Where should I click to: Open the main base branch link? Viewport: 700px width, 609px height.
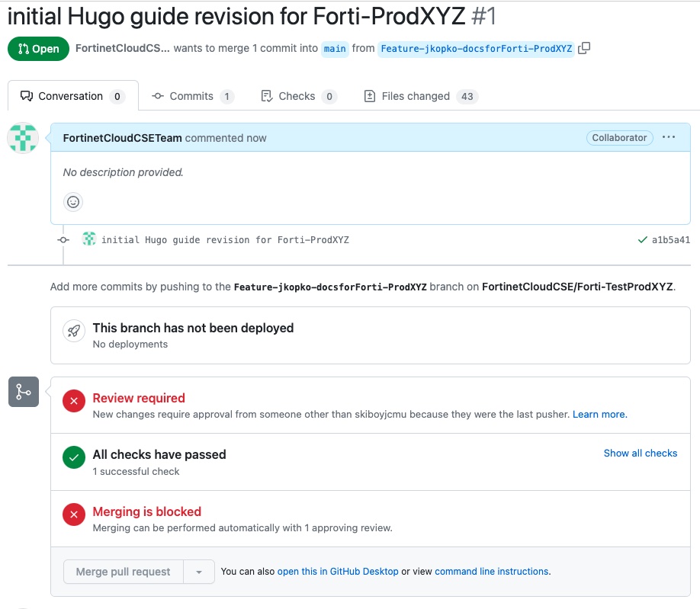(335, 49)
